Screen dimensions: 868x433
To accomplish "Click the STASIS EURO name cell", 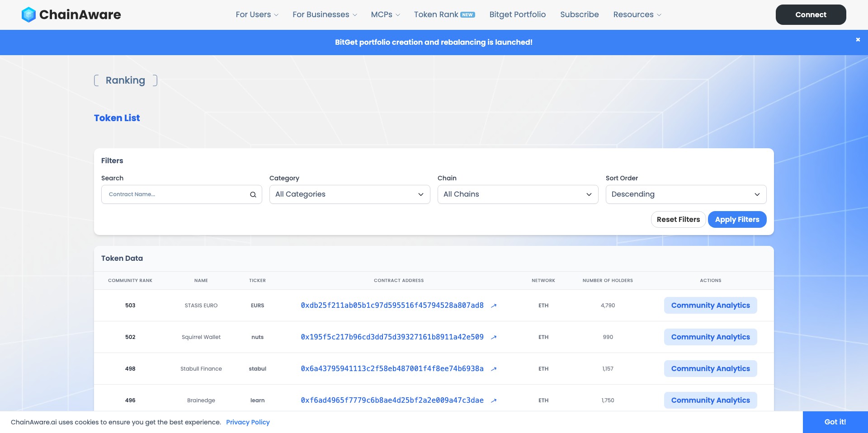I will pos(201,306).
